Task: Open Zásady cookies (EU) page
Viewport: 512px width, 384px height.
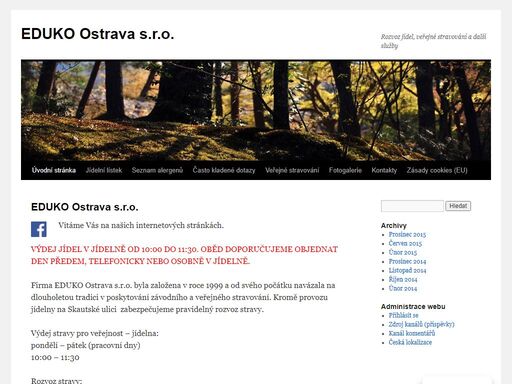Action: 437,170
